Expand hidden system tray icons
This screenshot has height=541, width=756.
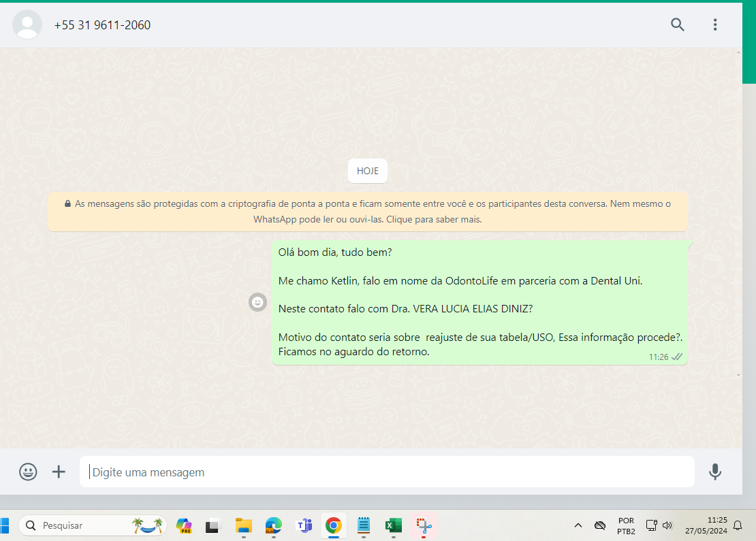[578, 525]
